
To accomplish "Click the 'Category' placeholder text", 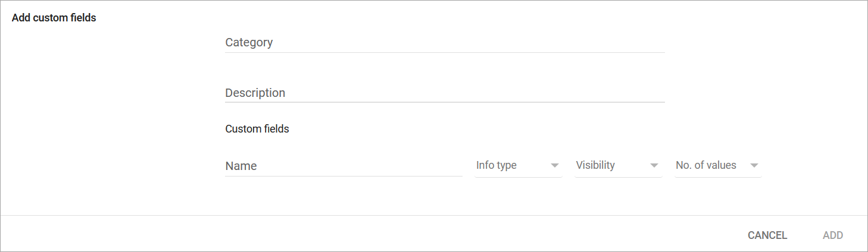I will (x=249, y=43).
